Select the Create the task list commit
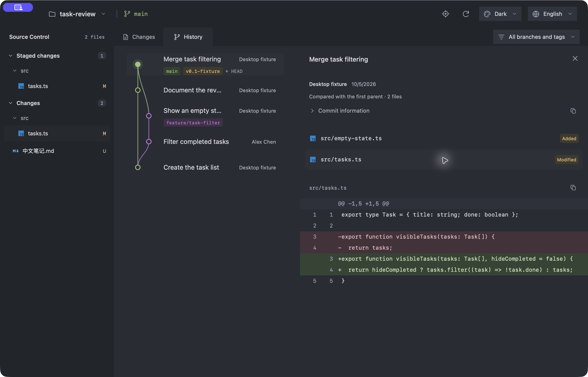The image size is (588, 377). pos(206,167)
